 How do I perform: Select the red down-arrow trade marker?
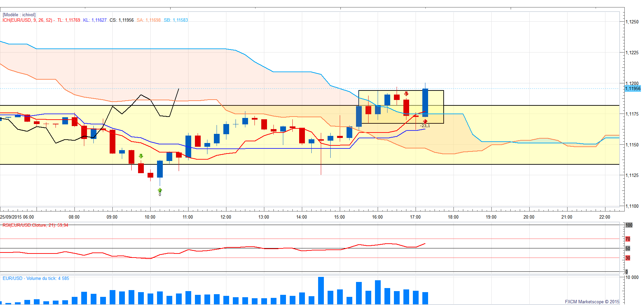406,94
